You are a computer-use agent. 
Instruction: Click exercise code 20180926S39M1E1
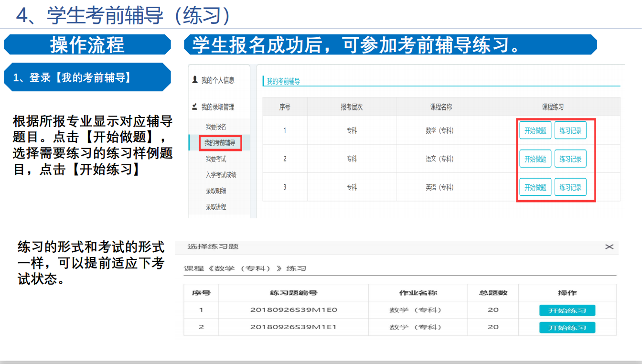click(x=294, y=327)
